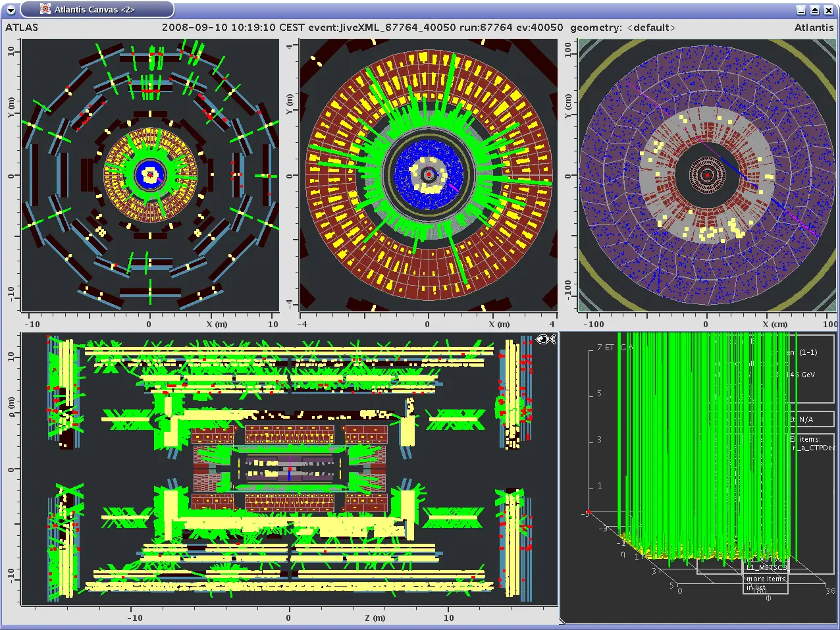Select the calorimeter YX view with ±4 m axes
This screenshot has width=840, height=630.
pos(429,175)
